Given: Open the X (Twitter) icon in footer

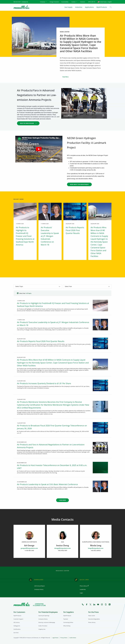Looking at the screenshot, I should click(90, 604).
